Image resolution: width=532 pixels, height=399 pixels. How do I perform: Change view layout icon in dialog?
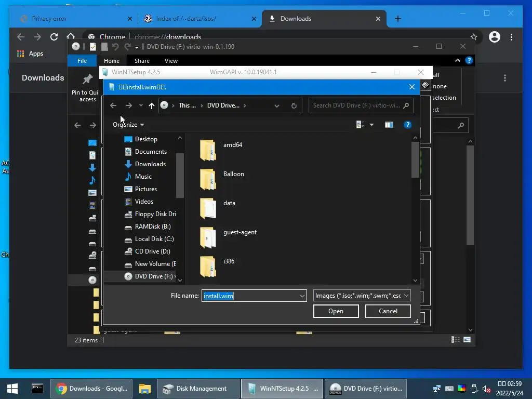[x=360, y=125]
